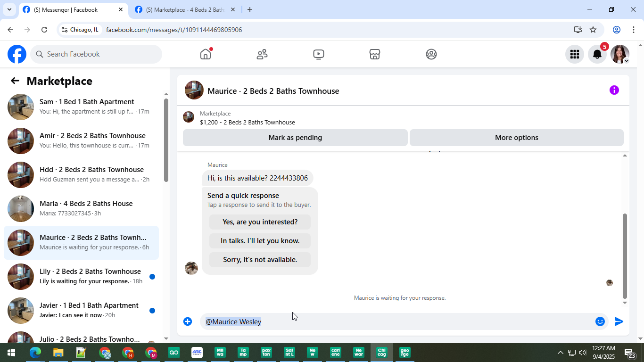Open the Facebook Home feed icon
Image resolution: width=644 pixels, height=362 pixels.
tap(206, 54)
